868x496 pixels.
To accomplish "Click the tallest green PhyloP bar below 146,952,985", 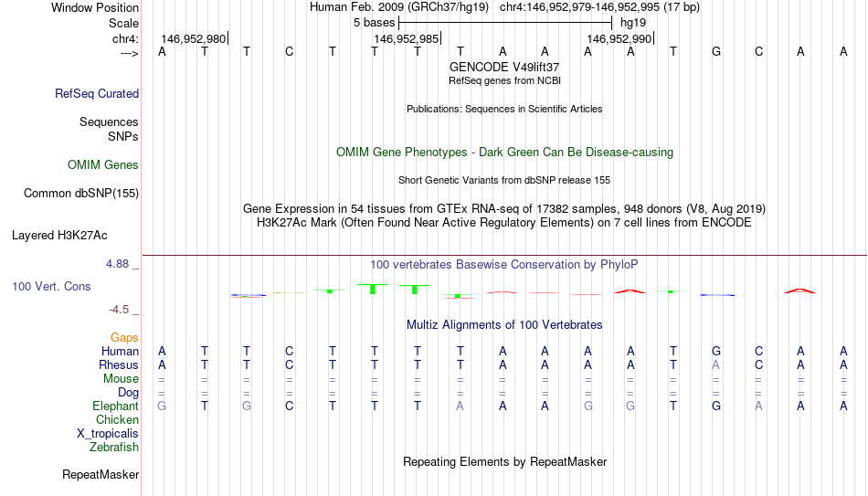I will click(373, 289).
